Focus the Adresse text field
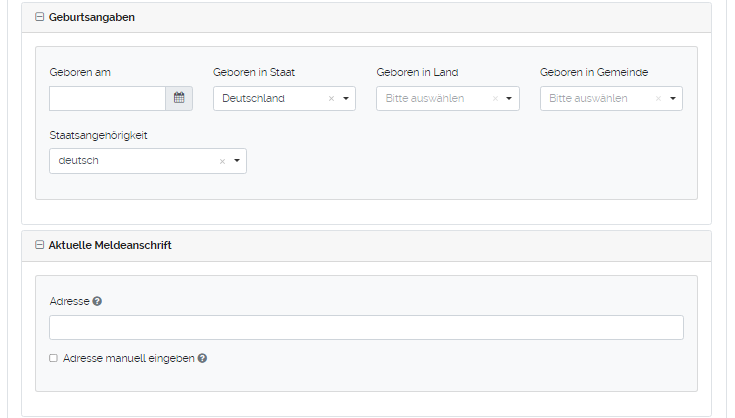 tap(366, 328)
